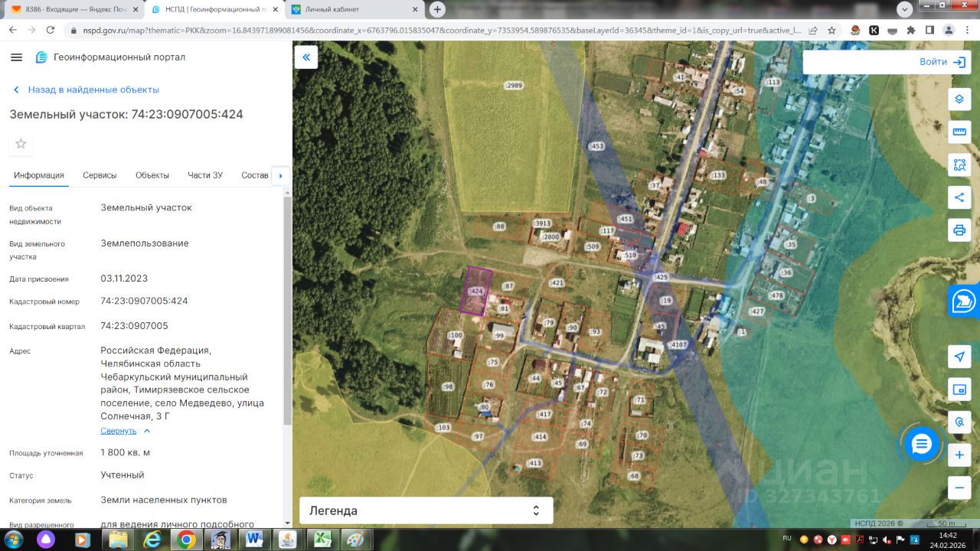Activate the area search selection tool
Screen dimensions: 980x551
[959, 164]
